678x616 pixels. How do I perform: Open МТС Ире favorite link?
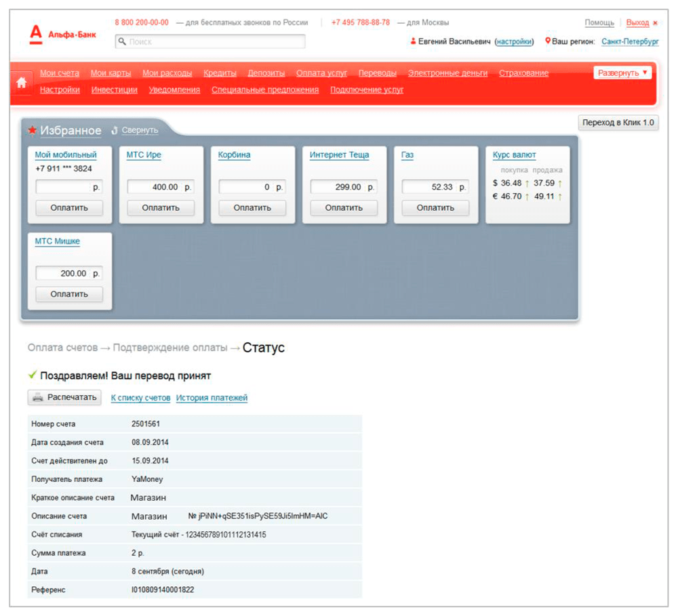click(x=144, y=155)
